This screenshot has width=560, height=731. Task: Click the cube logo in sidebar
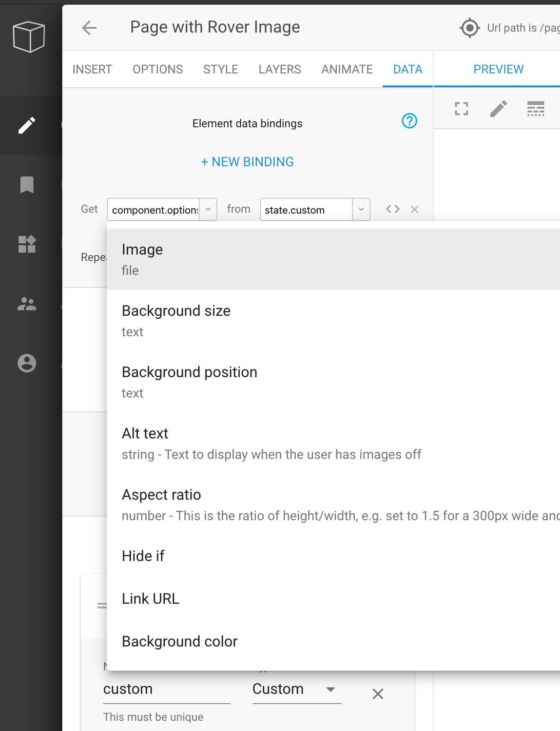[29, 37]
